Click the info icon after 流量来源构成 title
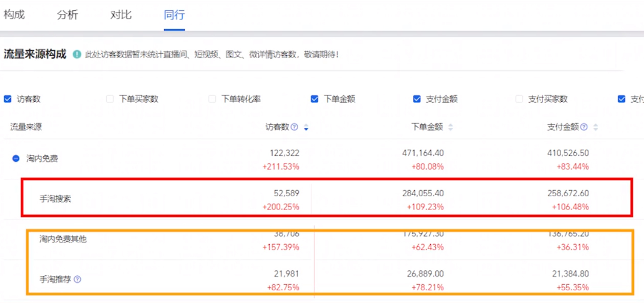644x303 pixels. pyautogui.click(x=76, y=52)
